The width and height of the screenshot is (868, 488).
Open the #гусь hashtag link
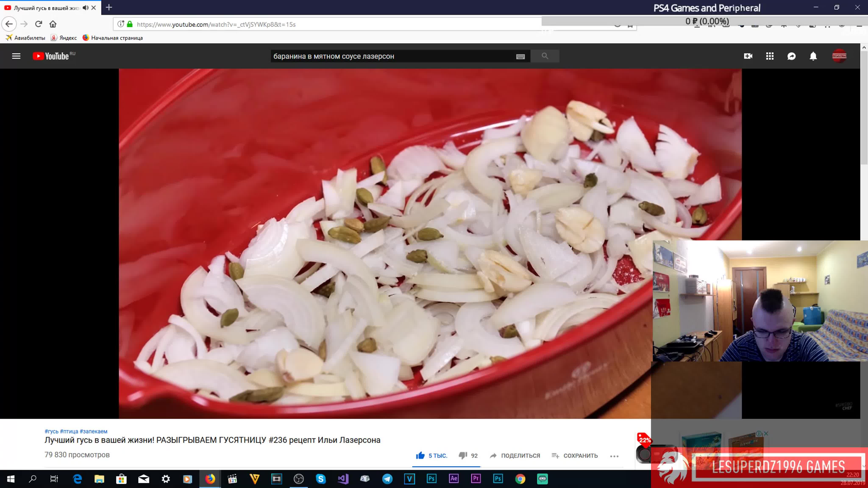51,431
